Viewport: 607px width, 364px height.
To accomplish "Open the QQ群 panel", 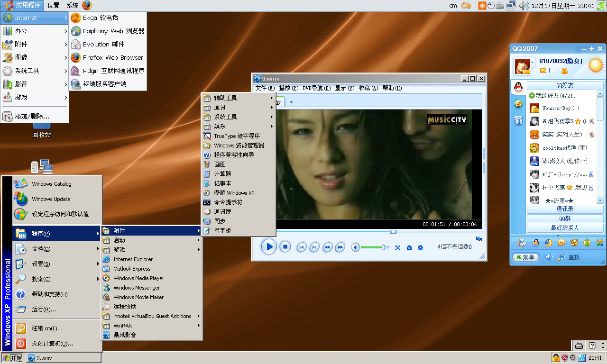I will click(565, 218).
